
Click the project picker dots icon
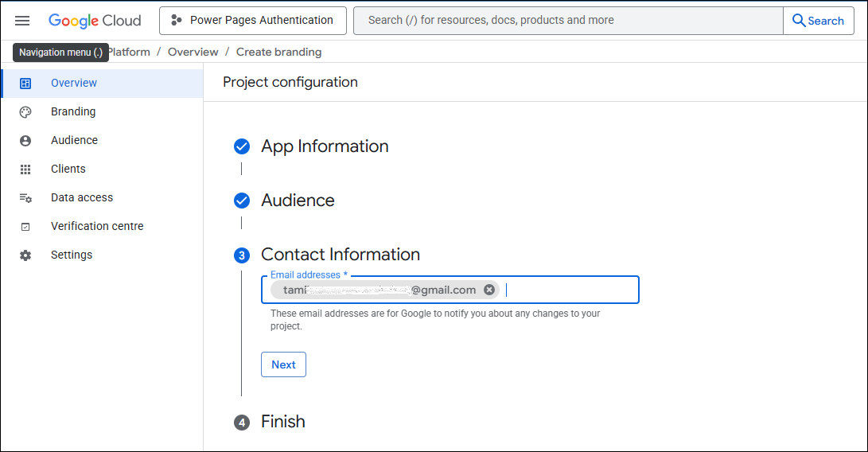click(176, 21)
